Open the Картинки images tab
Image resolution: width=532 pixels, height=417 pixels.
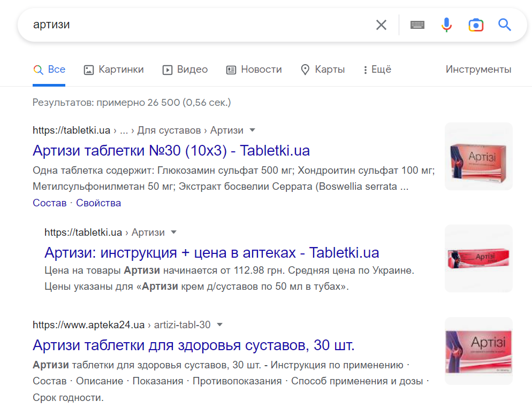114,69
